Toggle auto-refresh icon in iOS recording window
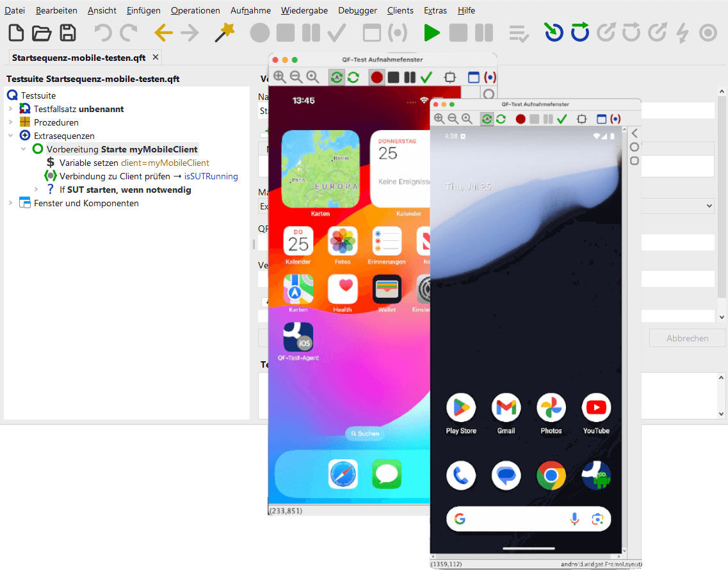This screenshot has width=728, height=570. click(x=337, y=77)
